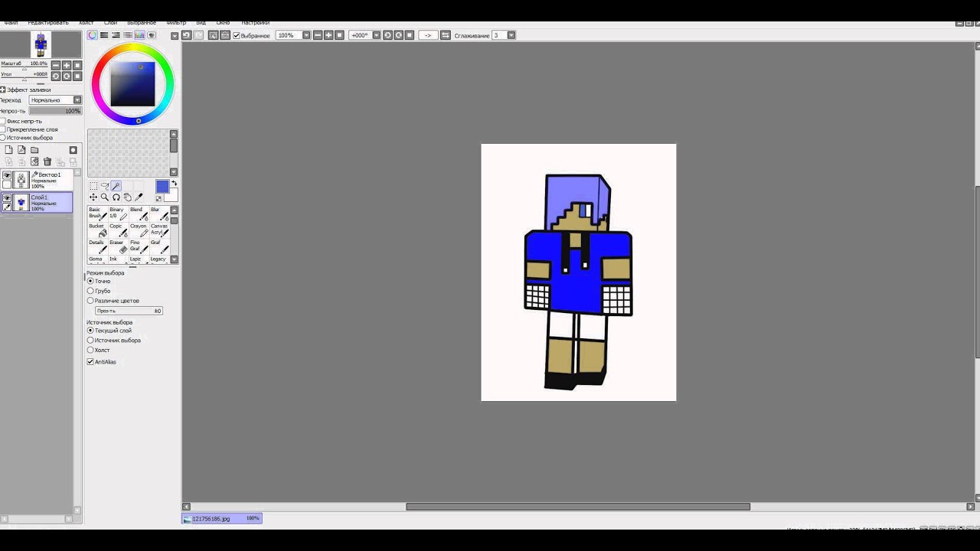Open the Сглаживание stabilizer dropdown
The width and height of the screenshot is (980, 551).
click(x=511, y=35)
